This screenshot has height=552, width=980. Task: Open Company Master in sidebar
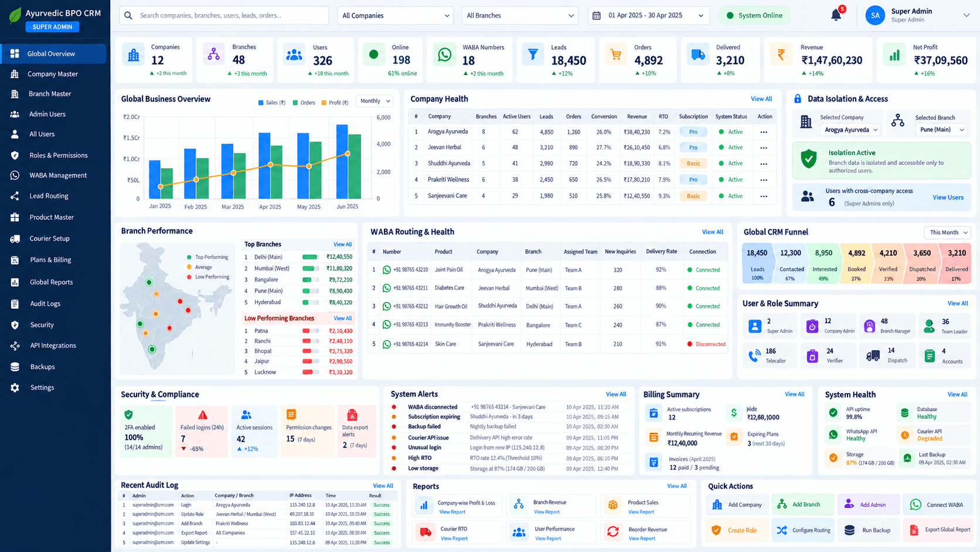pos(53,74)
